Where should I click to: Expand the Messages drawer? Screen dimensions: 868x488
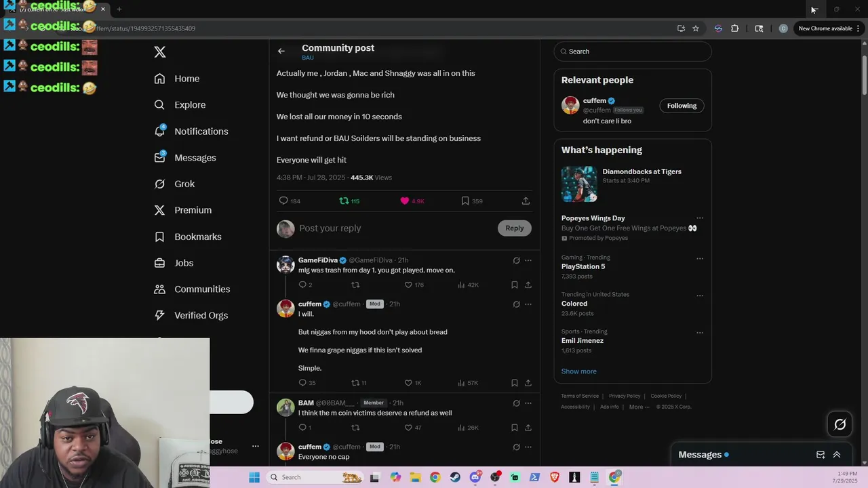point(837,455)
